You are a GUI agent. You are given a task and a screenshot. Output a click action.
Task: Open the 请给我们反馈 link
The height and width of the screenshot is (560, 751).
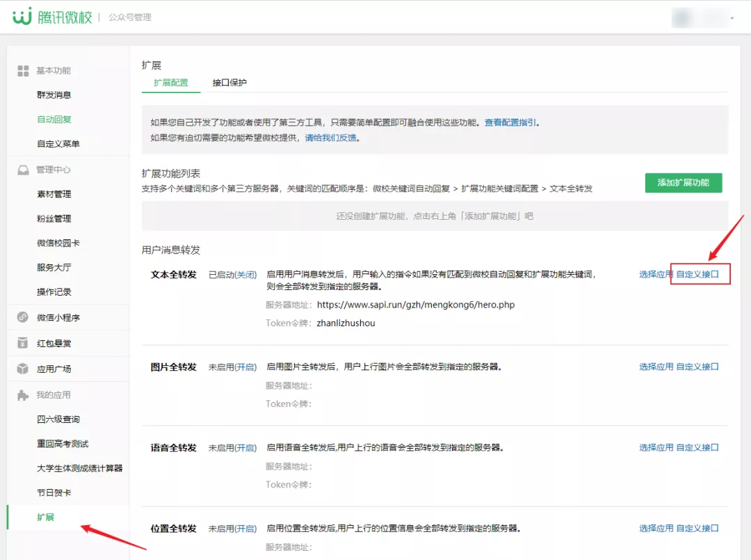(331, 138)
